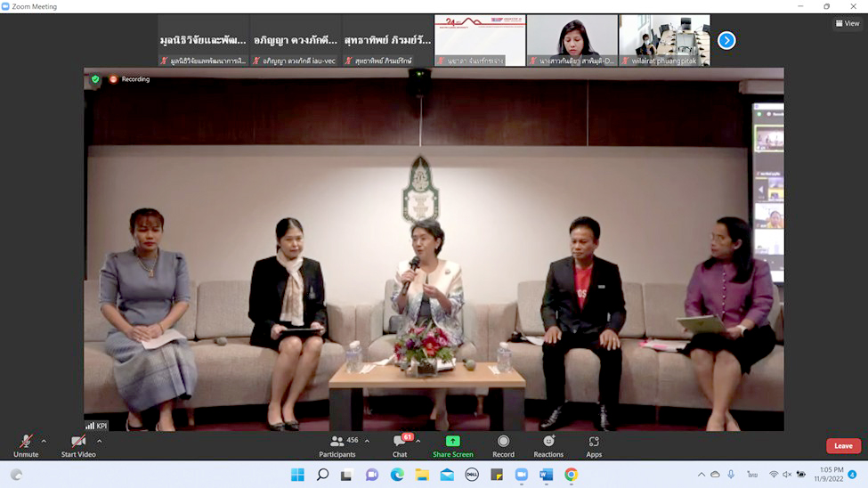Image resolution: width=868 pixels, height=488 pixels.
Task: Open notifications badge showing 4
Action: pyautogui.click(x=852, y=475)
